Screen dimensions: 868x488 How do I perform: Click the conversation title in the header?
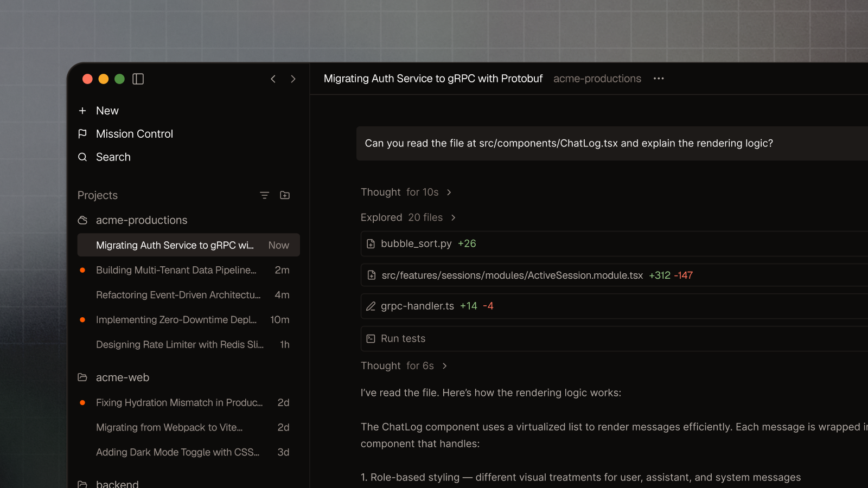coord(433,79)
